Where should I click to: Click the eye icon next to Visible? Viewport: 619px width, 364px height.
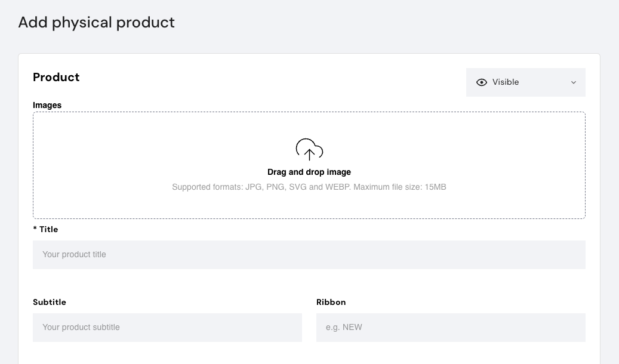[x=482, y=82]
